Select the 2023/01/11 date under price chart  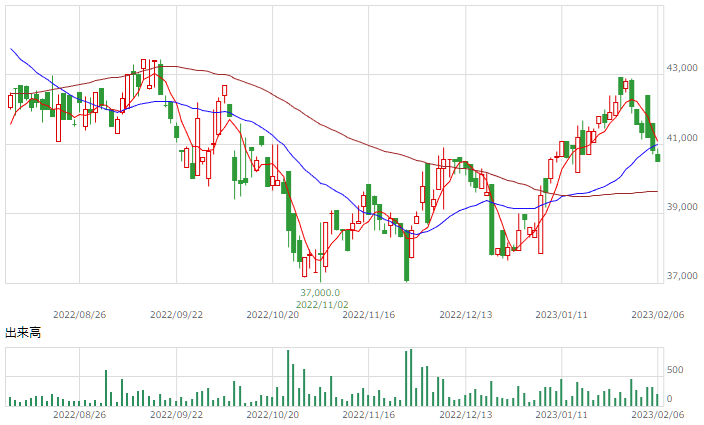[561, 315]
